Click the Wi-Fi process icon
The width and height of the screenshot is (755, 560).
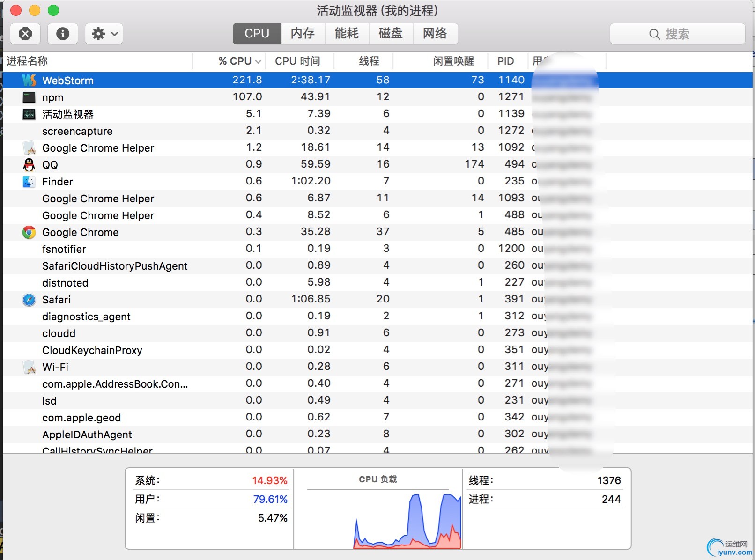pos(29,367)
